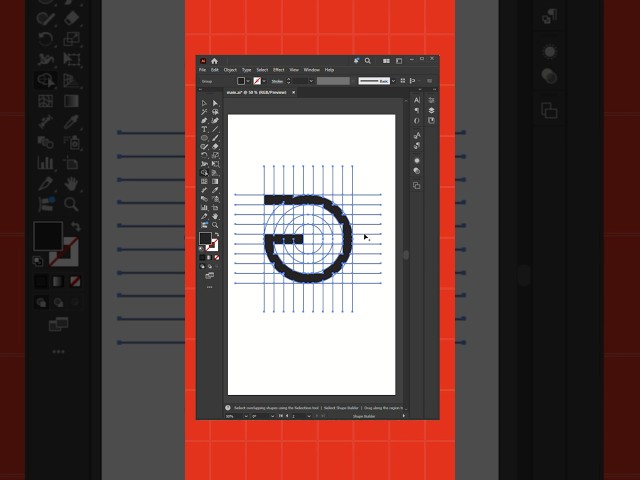Select the Eraser tool
The image size is (640, 480).
pyautogui.click(x=215, y=147)
